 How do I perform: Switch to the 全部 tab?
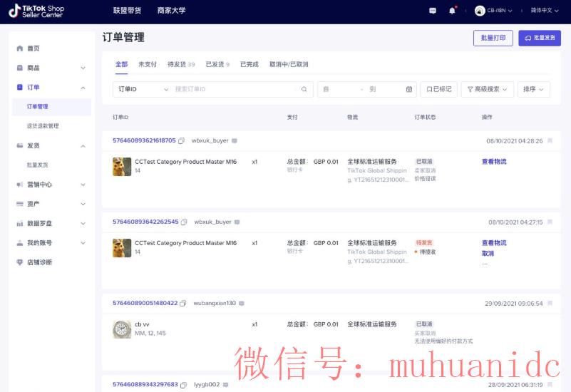(x=121, y=64)
